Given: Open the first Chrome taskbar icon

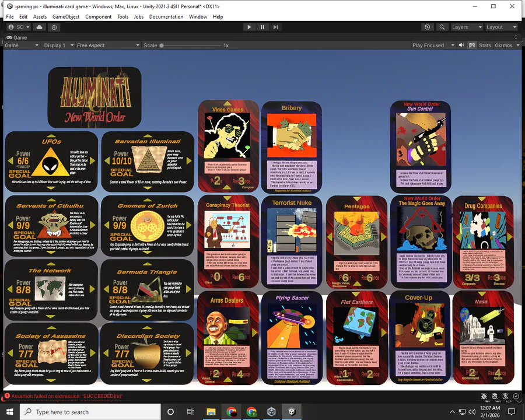Looking at the screenshot, I should pos(232,412).
